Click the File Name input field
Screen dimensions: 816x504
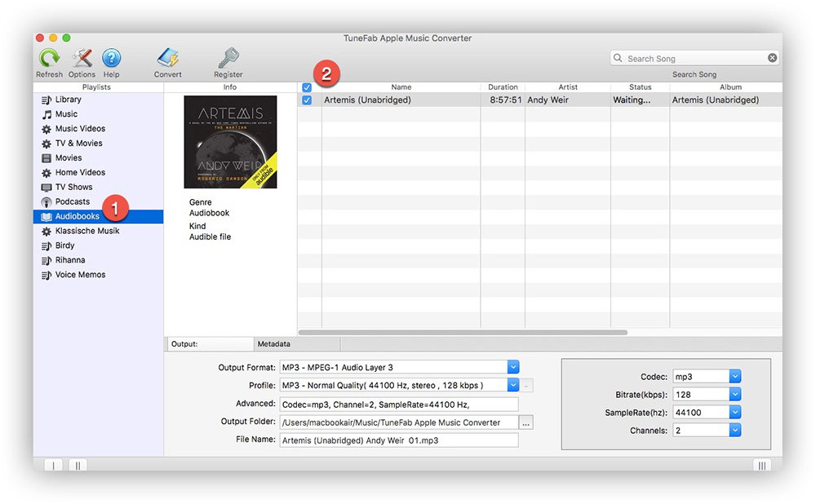click(x=399, y=440)
